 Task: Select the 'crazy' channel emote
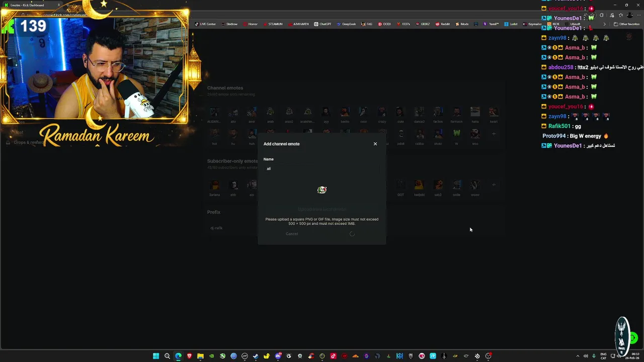click(382, 112)
